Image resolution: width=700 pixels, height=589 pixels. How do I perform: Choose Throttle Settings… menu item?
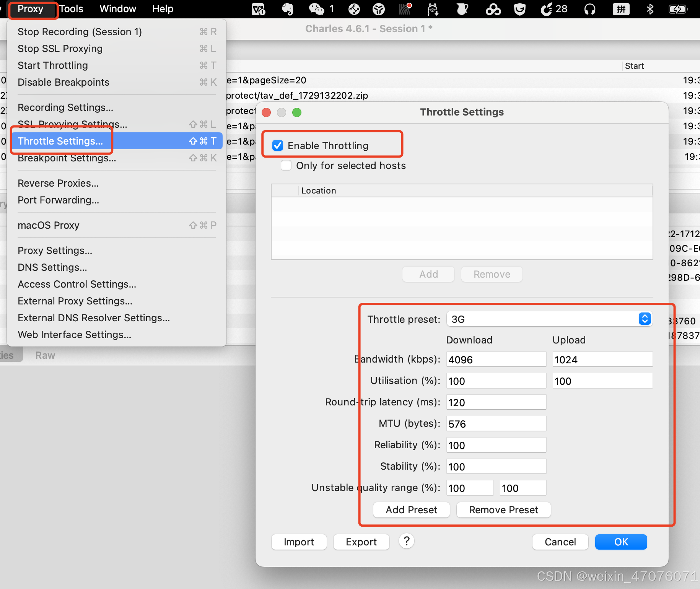pyautogui.click(x=117, y=141)
